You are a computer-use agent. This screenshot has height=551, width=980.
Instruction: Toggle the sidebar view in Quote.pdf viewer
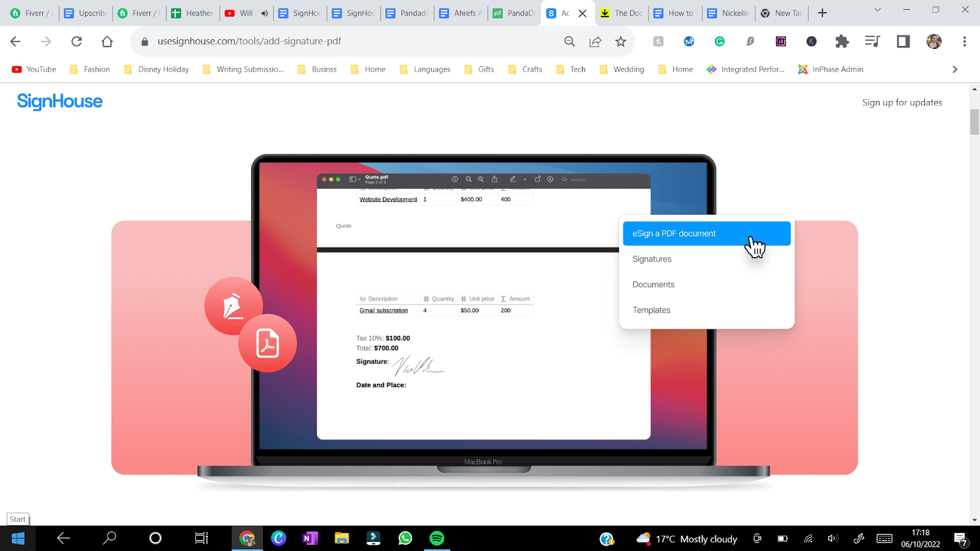pos(352,179)
